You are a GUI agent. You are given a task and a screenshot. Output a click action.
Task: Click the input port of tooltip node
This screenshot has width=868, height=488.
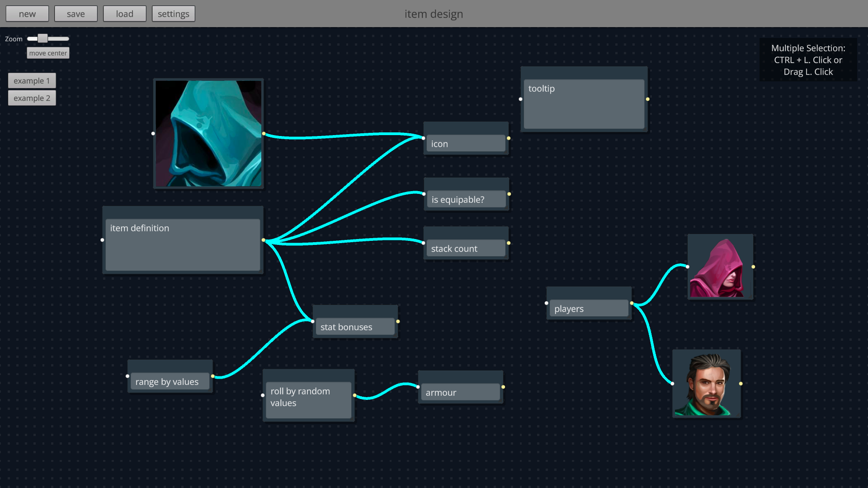(520, 99)
